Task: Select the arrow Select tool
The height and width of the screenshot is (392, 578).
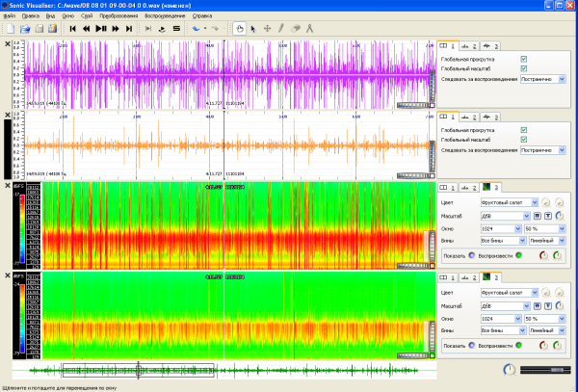Action: (x=253, y=28)
